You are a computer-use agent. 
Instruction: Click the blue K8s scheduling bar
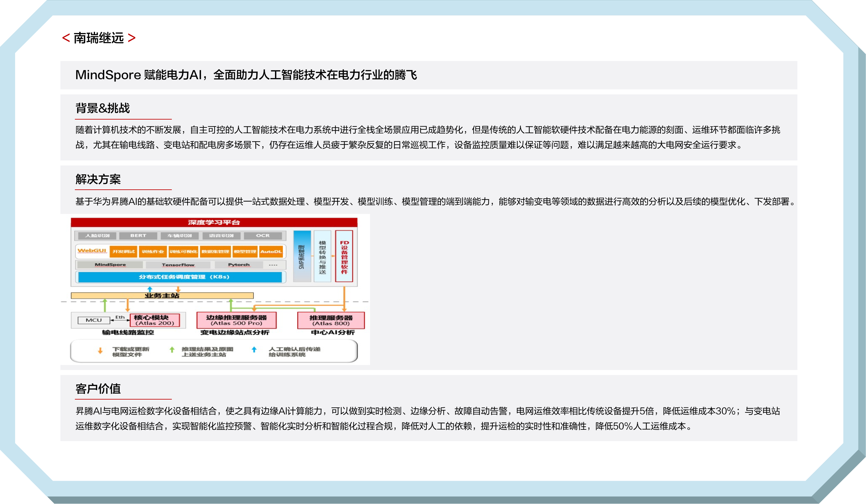[180, 277]
